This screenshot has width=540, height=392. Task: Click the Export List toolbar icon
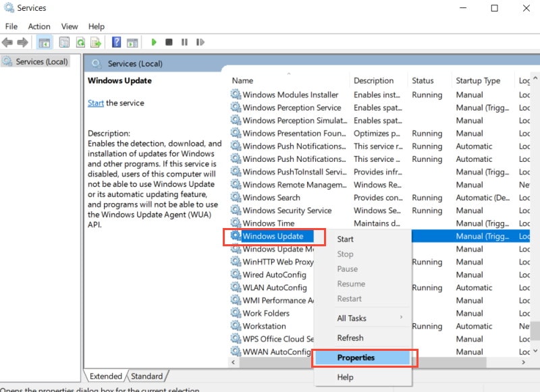coord(96,43)
